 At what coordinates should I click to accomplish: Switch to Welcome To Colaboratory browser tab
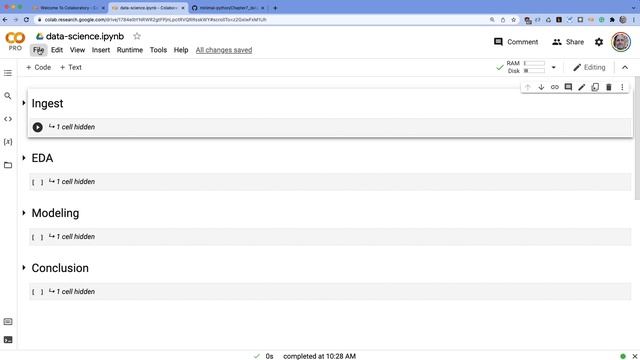pos(69,8)
